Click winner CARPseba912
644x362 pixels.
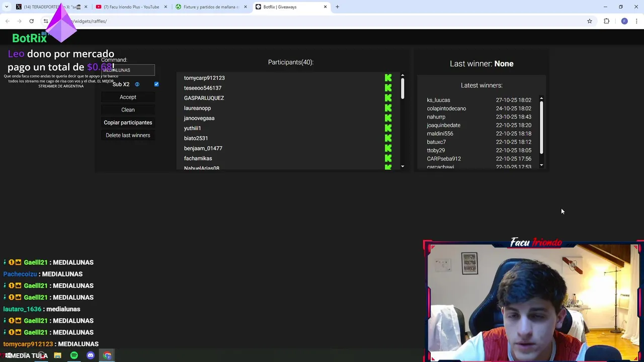click(x=444, y=159)
